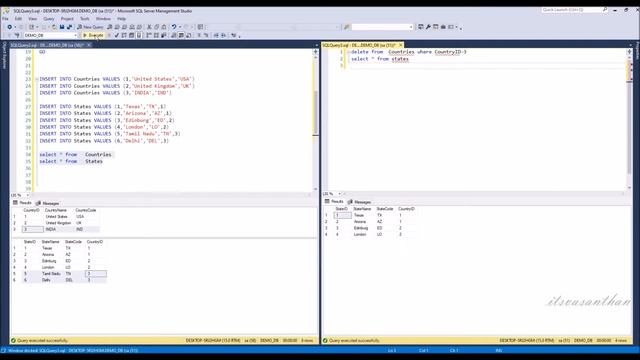
Task: Select the Tamil Nadu cell in States results
Action: coord(51,274)
